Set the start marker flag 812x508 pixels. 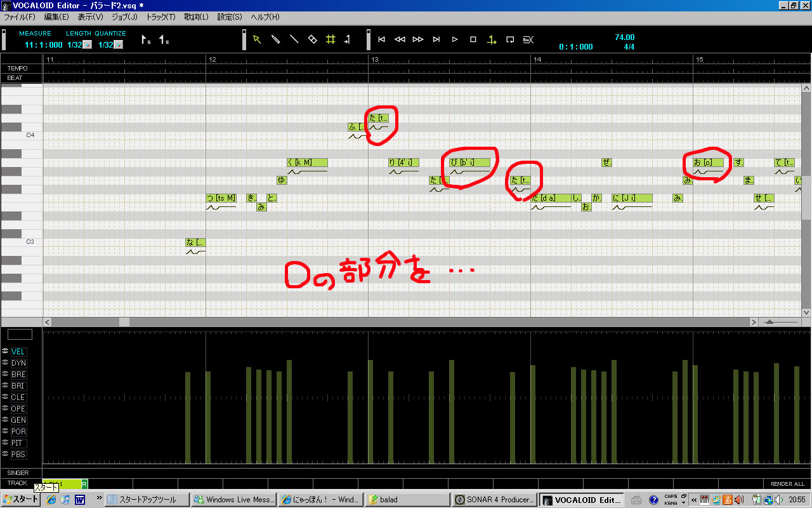click(x=146, y=40)
